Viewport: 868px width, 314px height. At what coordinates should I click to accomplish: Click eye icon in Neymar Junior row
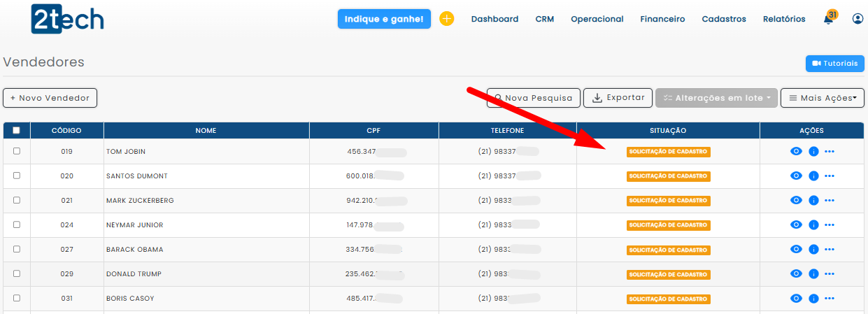(x=795, y=225)
